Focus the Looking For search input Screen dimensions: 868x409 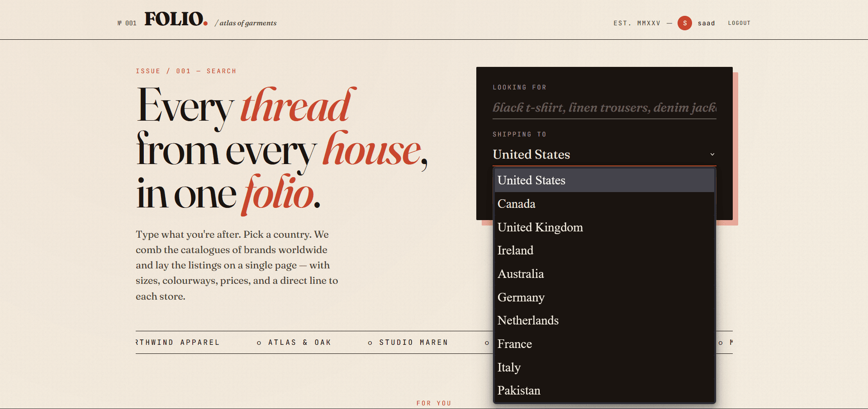[604, 108]
